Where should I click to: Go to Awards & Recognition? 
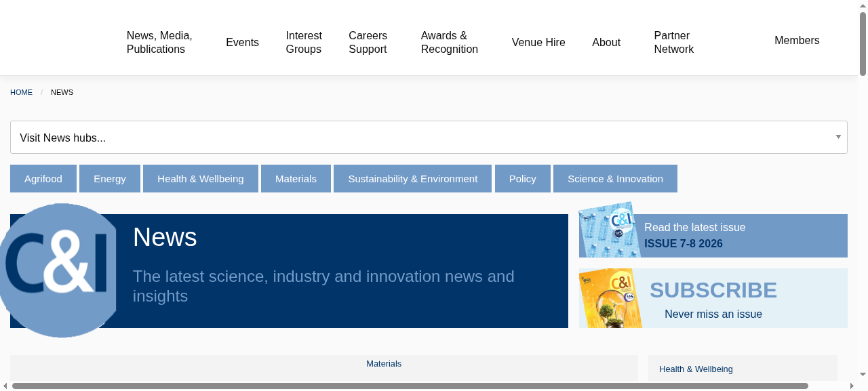click(450, 43)
